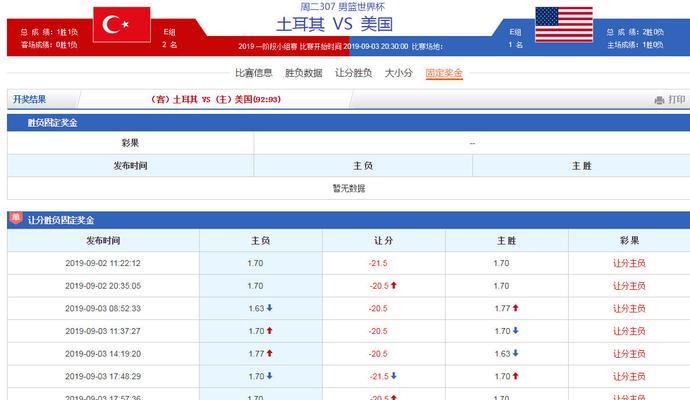Click the red up arrow next to 1.77 in the 08:52:33 row
The width and height of the screenshot is (690, 400).
(x=515, y=308)
